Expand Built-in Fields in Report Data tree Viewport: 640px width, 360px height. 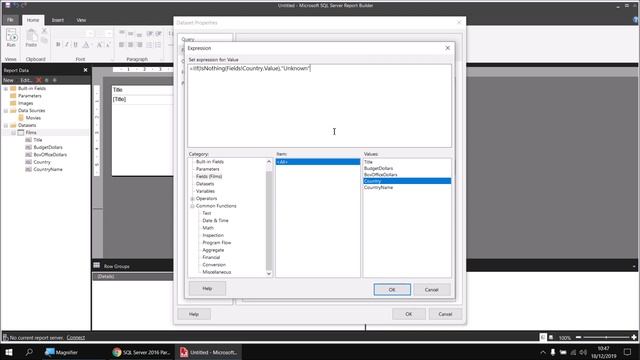click(x=6, y=89)
